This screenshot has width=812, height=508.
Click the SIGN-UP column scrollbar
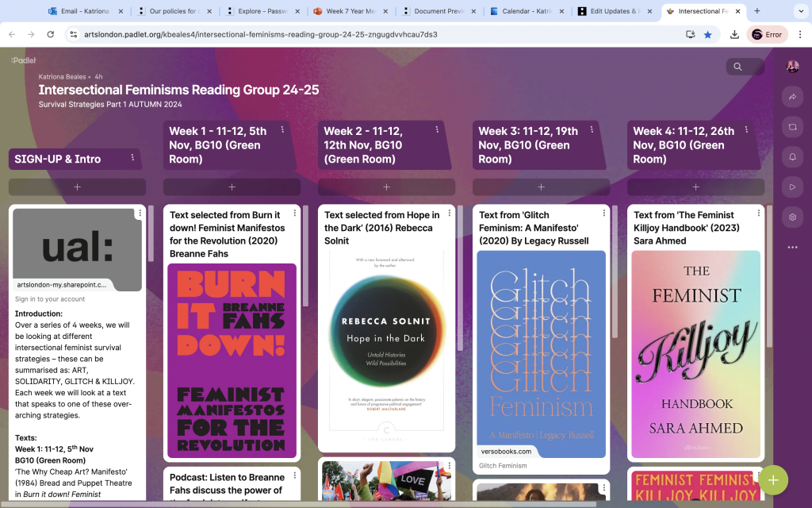pyautogui.click(x=151, y=233)
